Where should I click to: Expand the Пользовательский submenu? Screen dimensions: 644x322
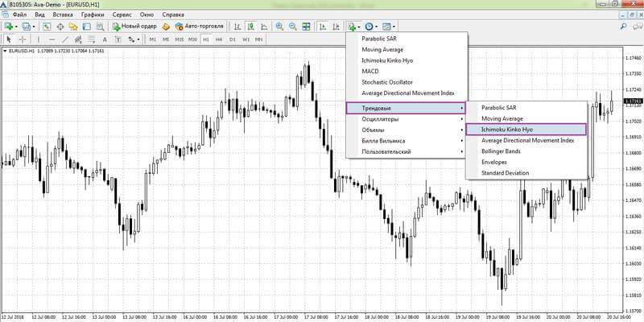coord(406,151)
